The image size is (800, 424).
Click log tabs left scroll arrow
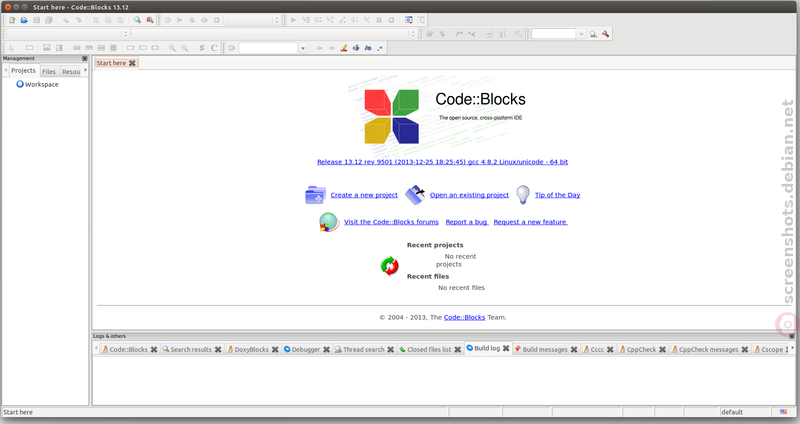point(96,348)
